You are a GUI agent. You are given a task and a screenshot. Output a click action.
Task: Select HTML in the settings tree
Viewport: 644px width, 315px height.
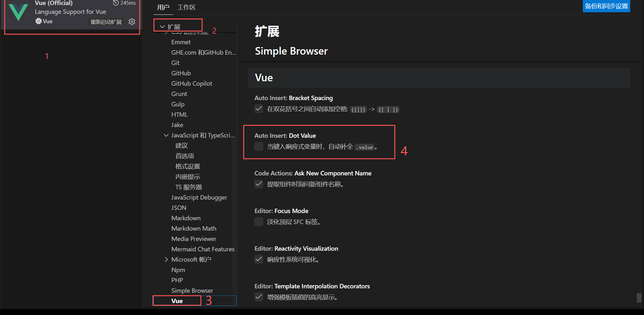pyautogui.click(x=179, y=115)
